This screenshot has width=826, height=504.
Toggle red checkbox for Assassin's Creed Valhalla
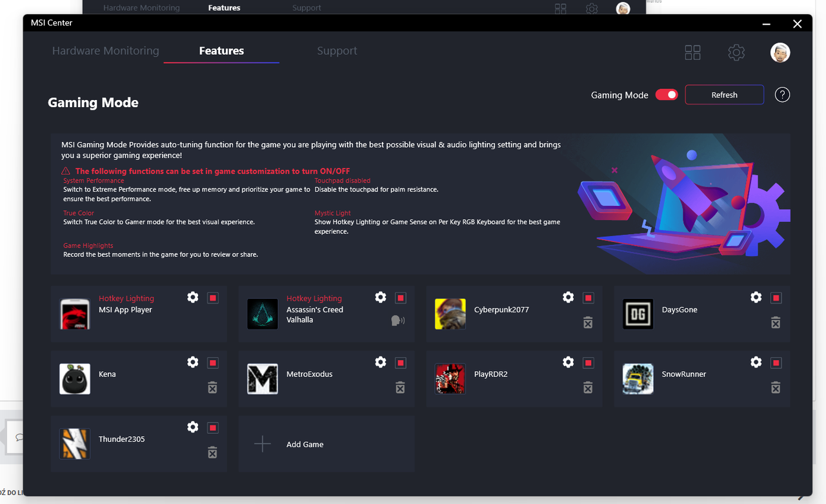click(x=401, y=297)
